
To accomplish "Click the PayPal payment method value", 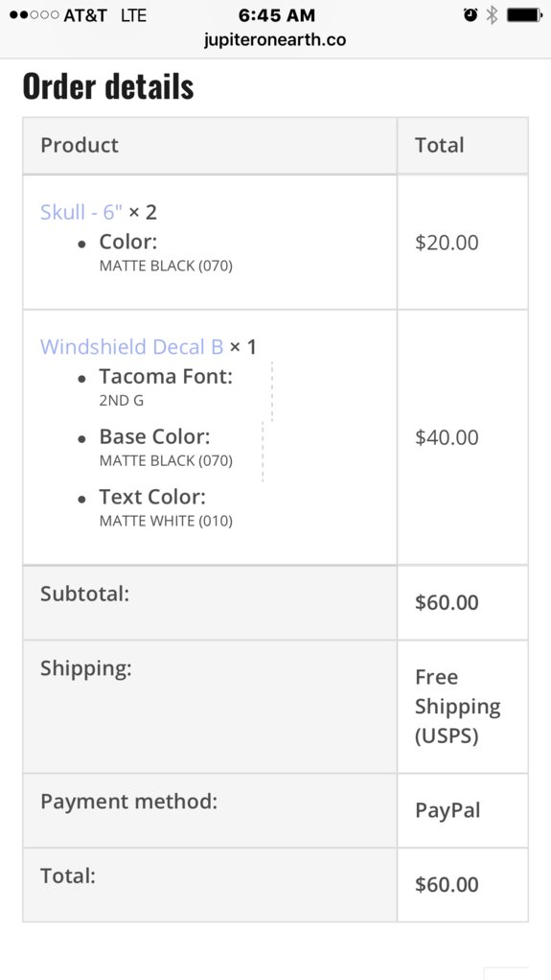I will (x=448, y=810).
